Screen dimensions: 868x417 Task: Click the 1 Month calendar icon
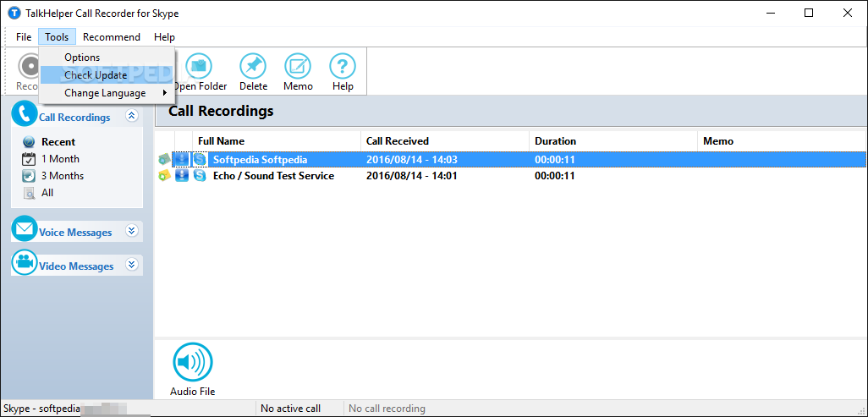coord(29,159)
